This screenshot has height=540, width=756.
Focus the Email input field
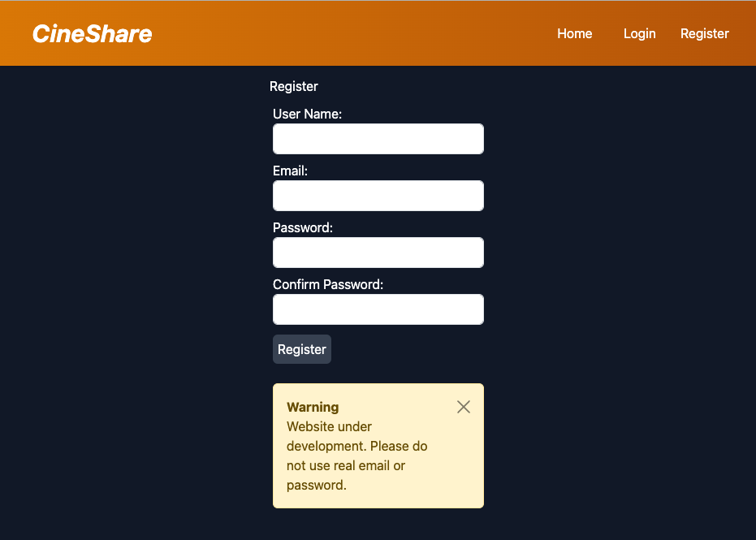tap(378, 196)
